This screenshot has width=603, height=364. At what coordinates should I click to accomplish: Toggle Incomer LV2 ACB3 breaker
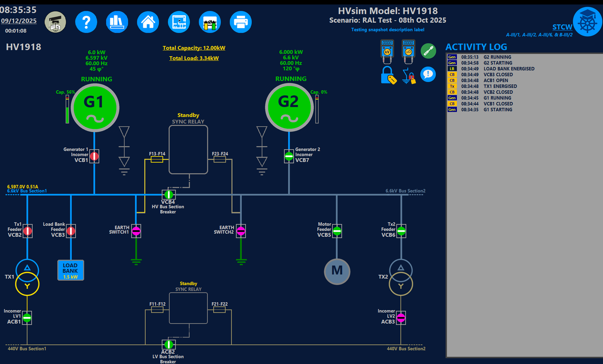(401, 318)
